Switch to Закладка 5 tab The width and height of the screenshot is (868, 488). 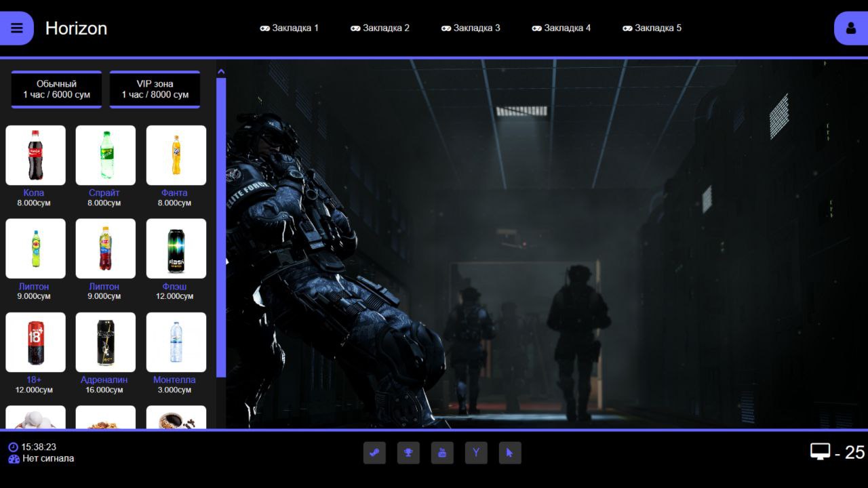pos(652,28)
